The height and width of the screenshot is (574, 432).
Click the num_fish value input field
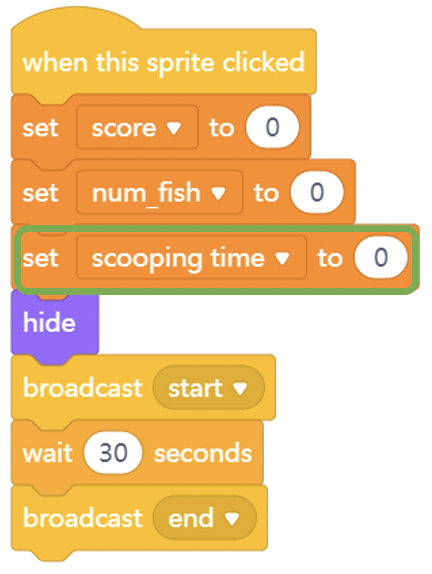pyautogui.click(x=317, y=193)
